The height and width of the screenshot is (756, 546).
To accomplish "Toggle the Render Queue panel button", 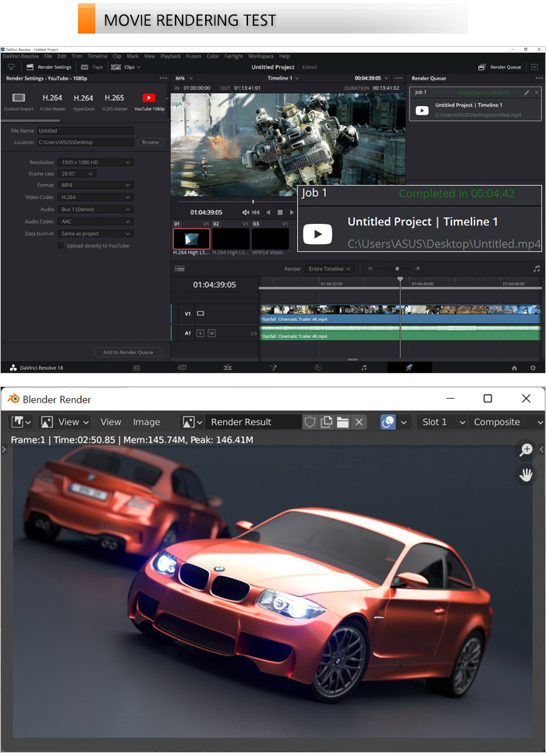I will [x=500, y=67].
